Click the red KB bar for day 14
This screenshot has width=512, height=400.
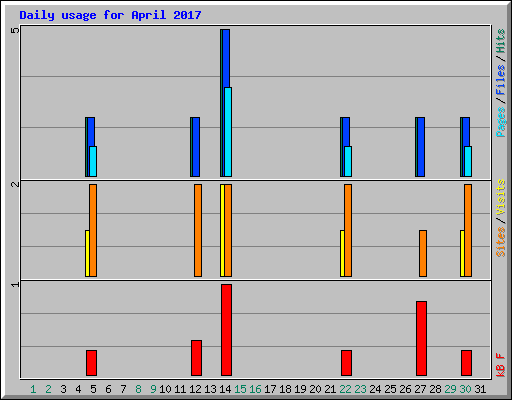pos(226,330)
